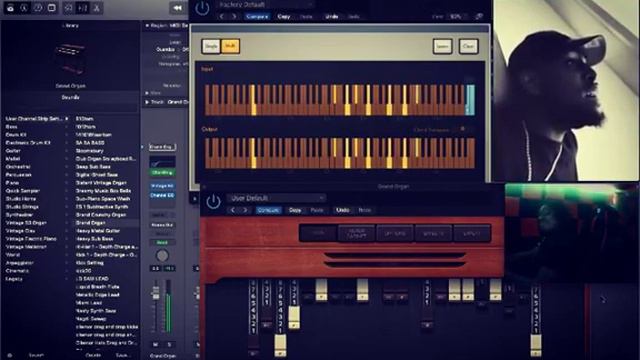Click the Quick Help toolbar icon
This screenshot has height=360, width=640.
[x=38, y=8]
